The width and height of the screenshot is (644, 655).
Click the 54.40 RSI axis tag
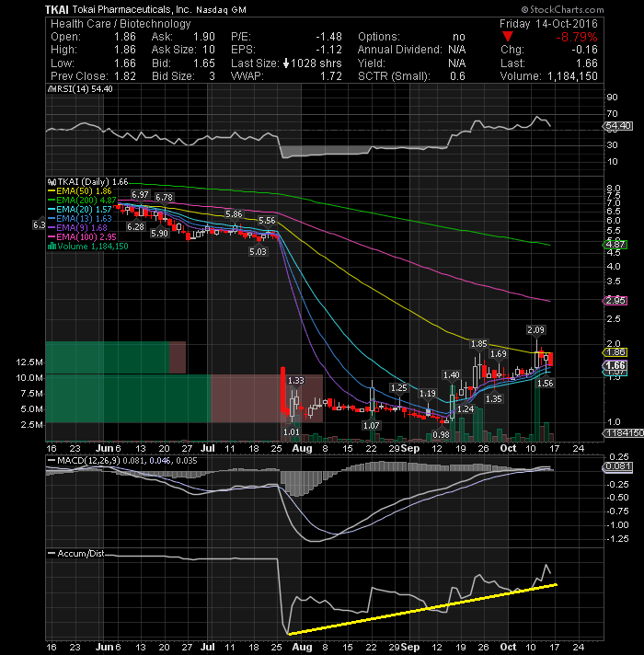point(618,126)
